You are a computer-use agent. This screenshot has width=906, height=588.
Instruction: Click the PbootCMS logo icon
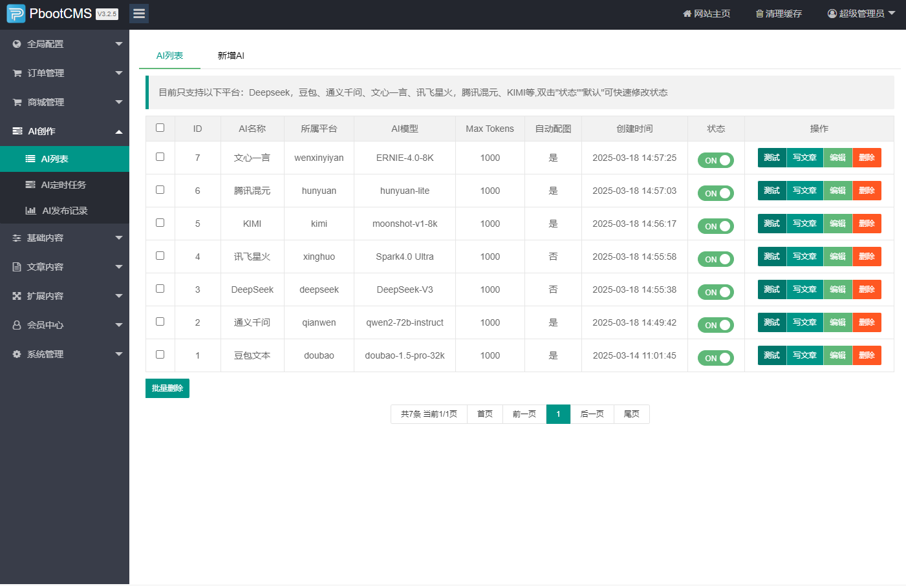click(x=16, y=14)
